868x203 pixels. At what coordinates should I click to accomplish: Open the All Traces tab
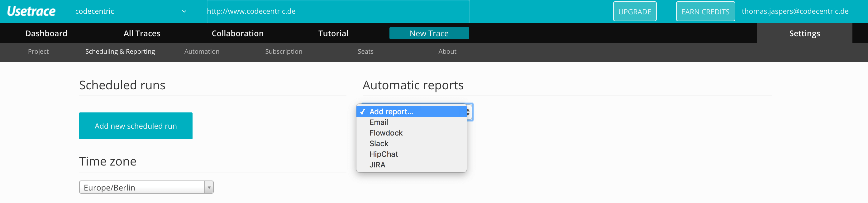tap(142, 33)
